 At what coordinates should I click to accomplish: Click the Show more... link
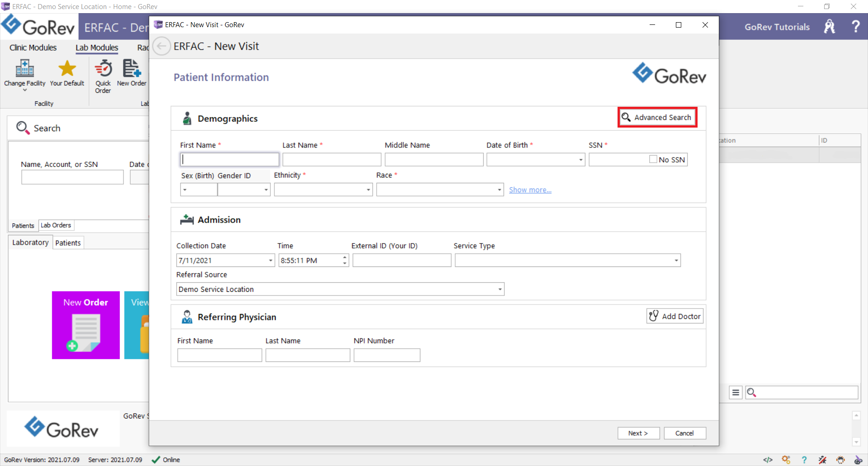click(x=530, y=190)
